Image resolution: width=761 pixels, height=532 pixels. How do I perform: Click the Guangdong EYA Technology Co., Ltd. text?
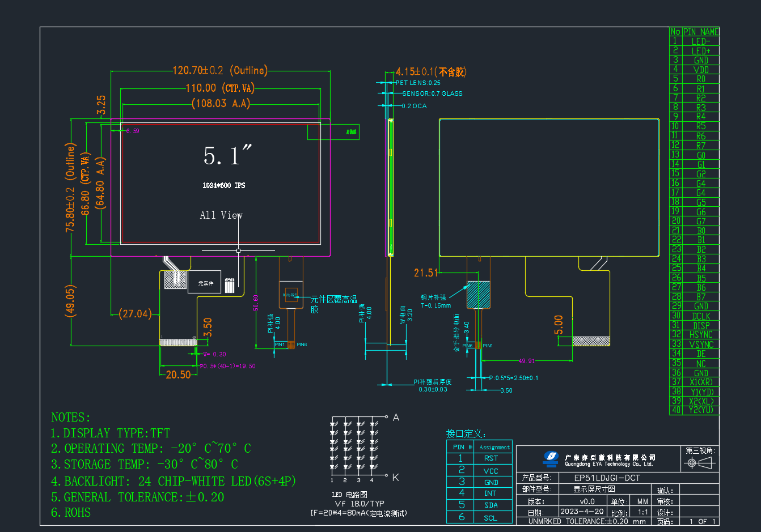point(609,464)
